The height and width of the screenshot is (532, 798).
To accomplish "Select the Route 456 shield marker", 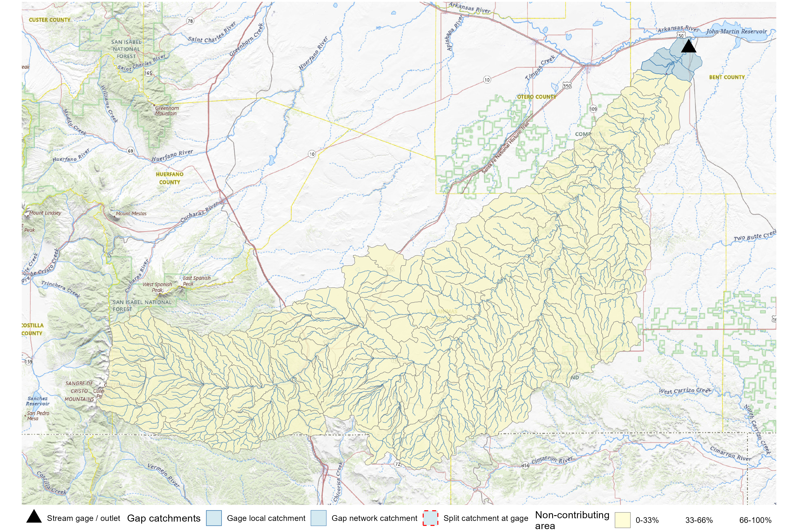I will pyautogui.click(x=525, y=465).
